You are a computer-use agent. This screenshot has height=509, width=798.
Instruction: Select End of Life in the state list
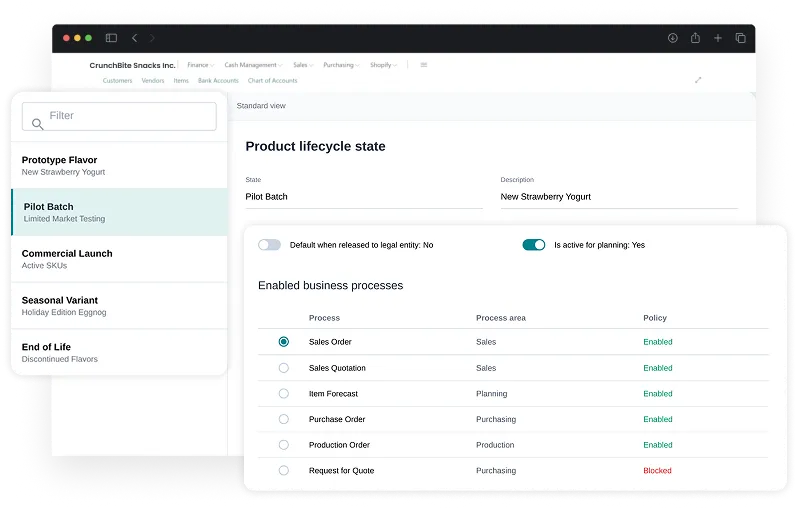coord(119,352)
